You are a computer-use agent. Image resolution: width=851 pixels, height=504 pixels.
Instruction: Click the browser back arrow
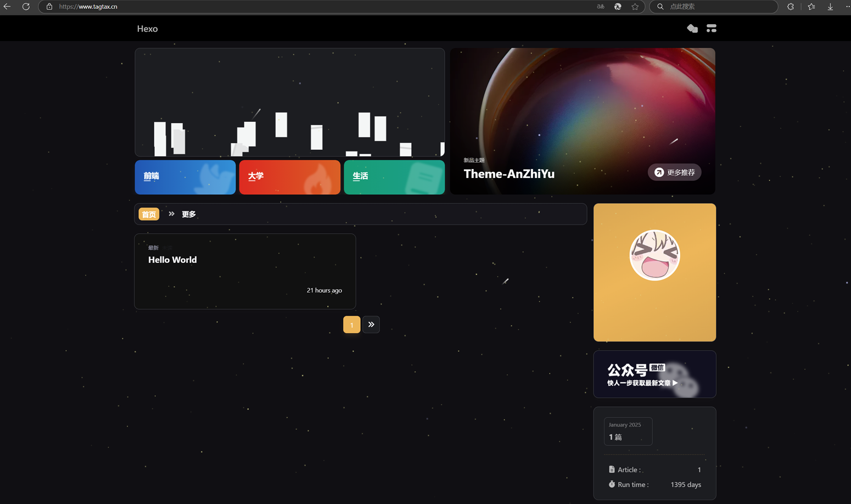(x=7, y=7)
